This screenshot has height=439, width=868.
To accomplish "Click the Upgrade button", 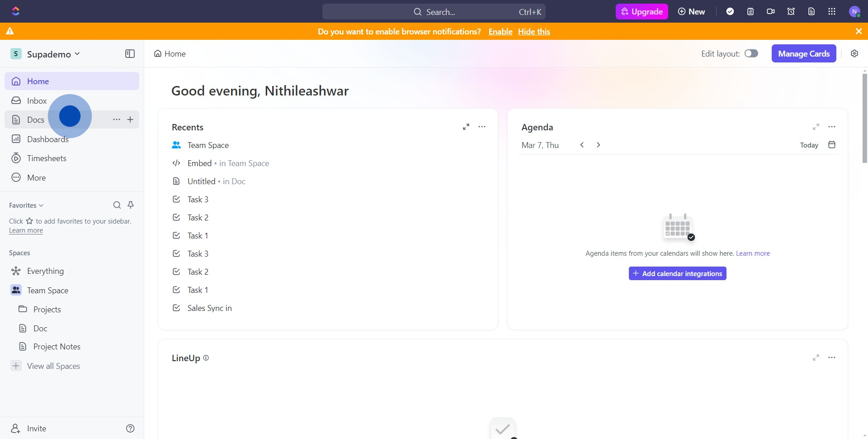I will point(642,11).
